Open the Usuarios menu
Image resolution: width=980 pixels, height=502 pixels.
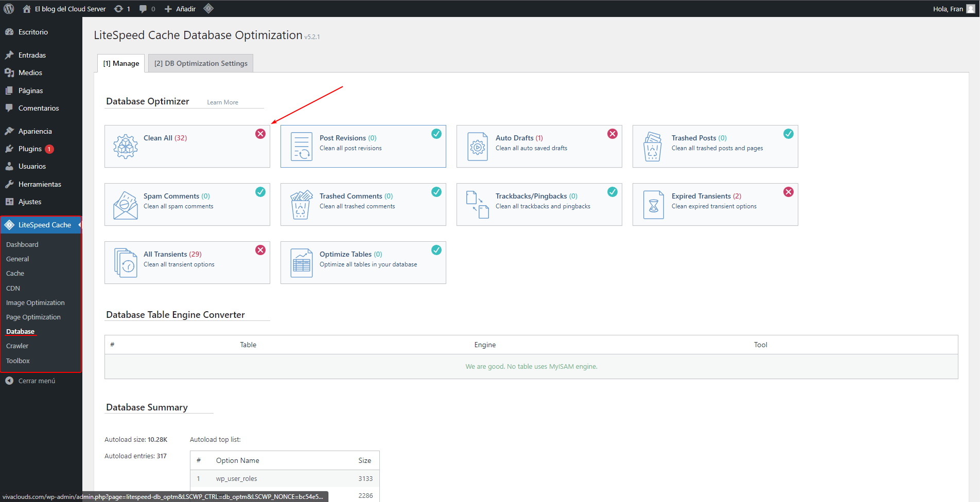click(41, 166)
